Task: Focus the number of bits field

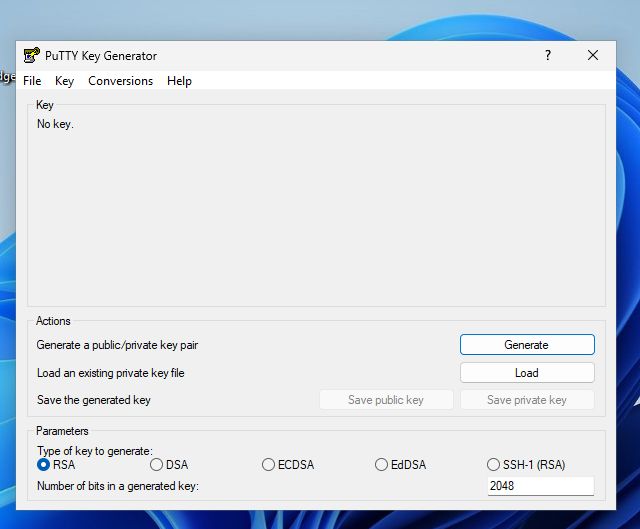Action: tap(540, 486)
